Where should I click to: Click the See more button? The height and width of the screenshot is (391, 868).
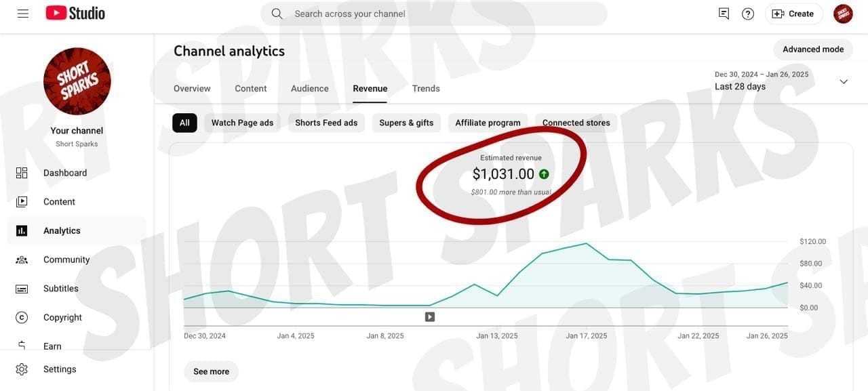pos(211,371)
